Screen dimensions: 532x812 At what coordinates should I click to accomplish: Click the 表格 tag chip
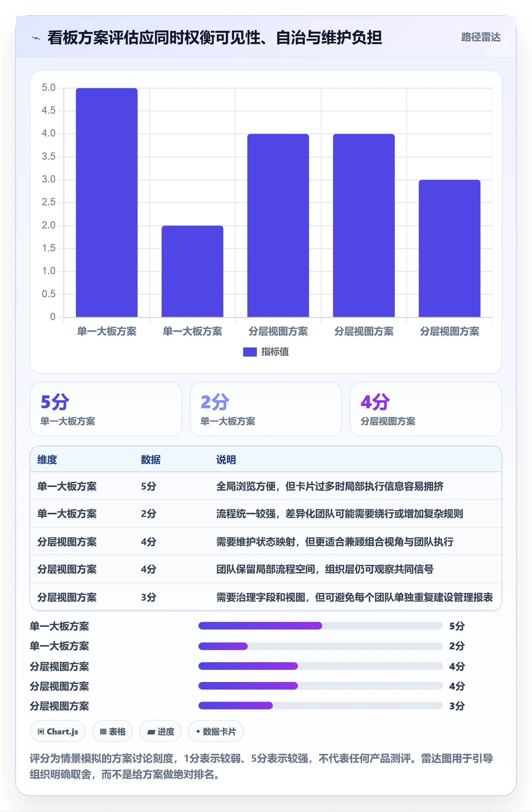[x=112, y=731]
